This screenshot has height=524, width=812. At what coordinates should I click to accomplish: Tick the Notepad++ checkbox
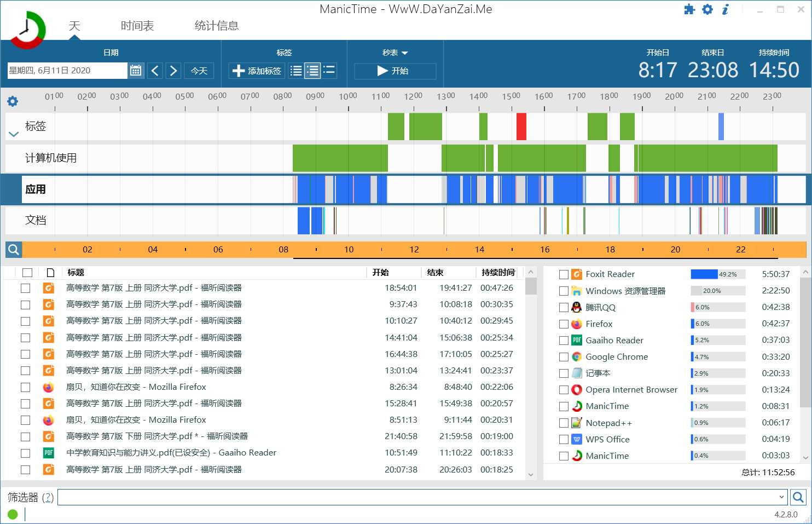coord(564,423)
